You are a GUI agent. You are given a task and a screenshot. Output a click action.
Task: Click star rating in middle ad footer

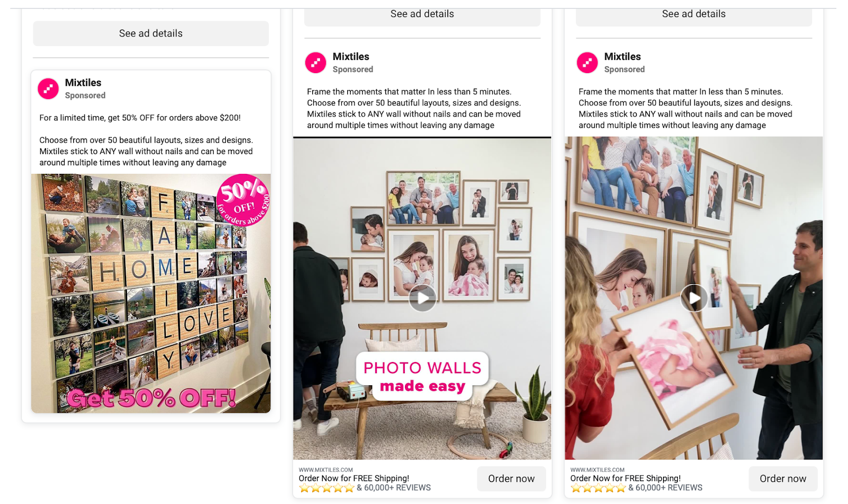point(326,488)
